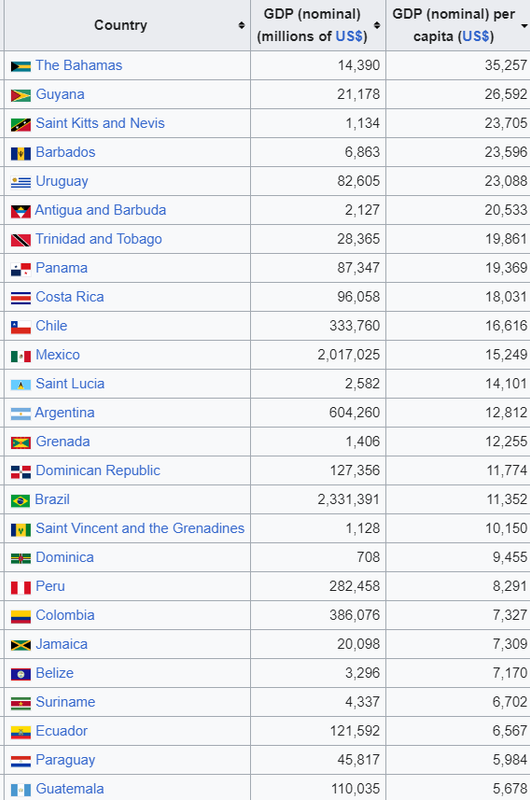Screen dimensions: 530x800
Task: Click the Colombia flag icon
Action: pyautogui.click(x=20, y=616)
